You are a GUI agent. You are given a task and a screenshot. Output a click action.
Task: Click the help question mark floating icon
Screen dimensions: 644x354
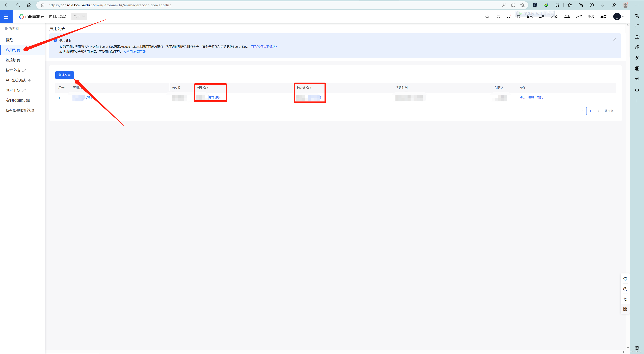click(625, 289)
